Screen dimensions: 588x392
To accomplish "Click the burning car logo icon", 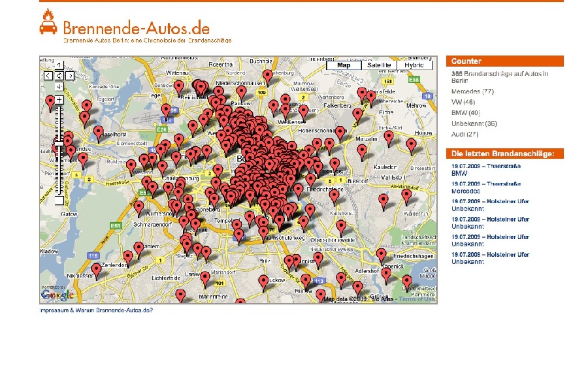I will tap(48, 22).
